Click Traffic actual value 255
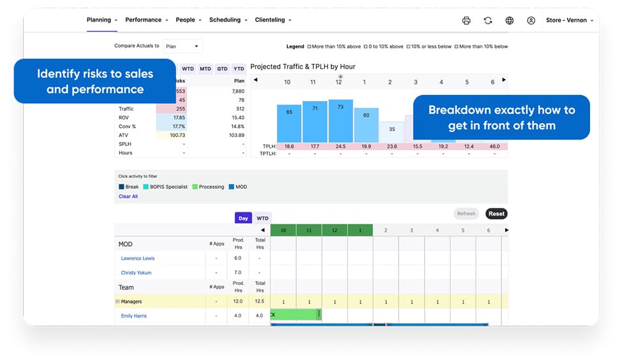This screenshot has width=622, height=364. [181, 108]
